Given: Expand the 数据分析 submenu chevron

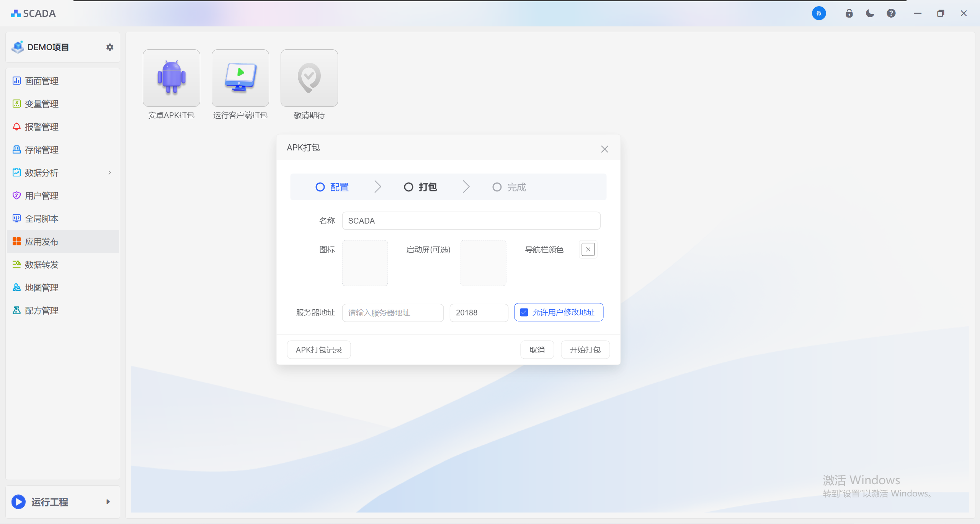Looking at the screenshot, I should tap(109, 173).
